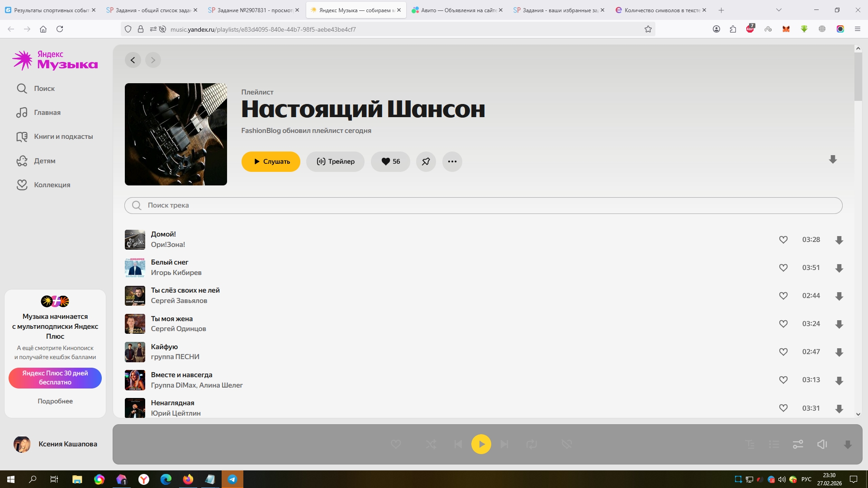Open File Explorer from the taskbar

point(77,479)
